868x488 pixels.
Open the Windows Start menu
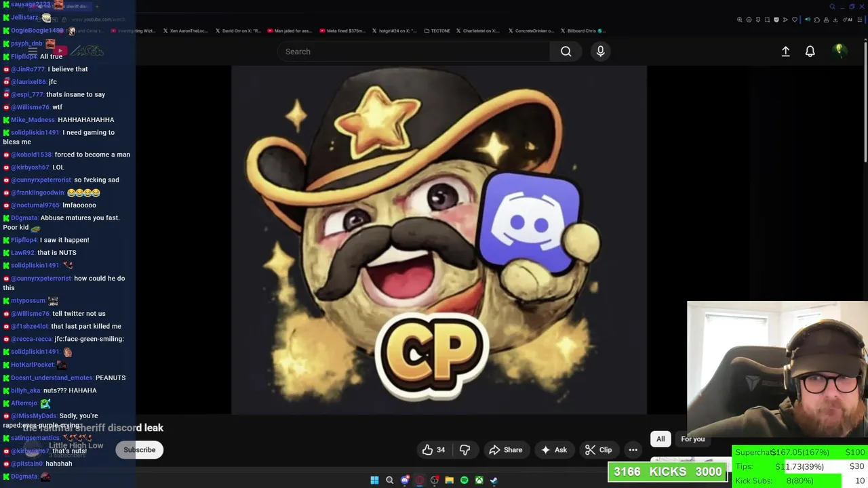pyautogui.click(x=374, y=481)
